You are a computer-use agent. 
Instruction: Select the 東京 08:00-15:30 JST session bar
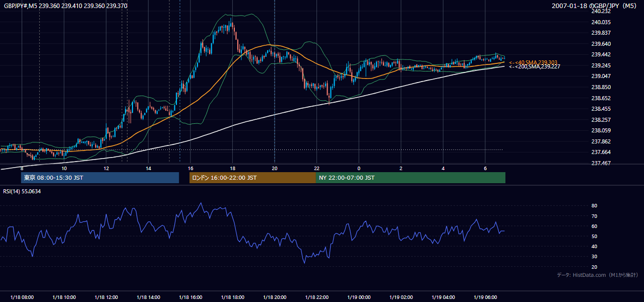(100, 178)
